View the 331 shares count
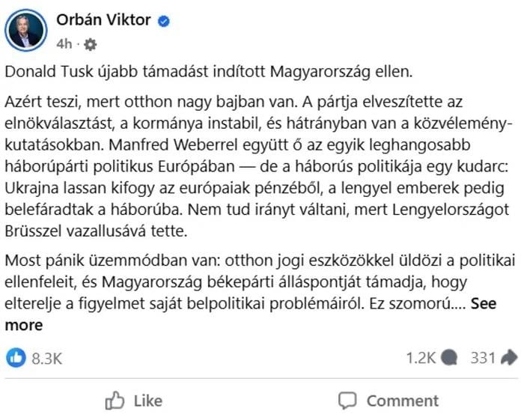Image resolution: width=524 pixels, height=420 pixels. coord(483,358)
